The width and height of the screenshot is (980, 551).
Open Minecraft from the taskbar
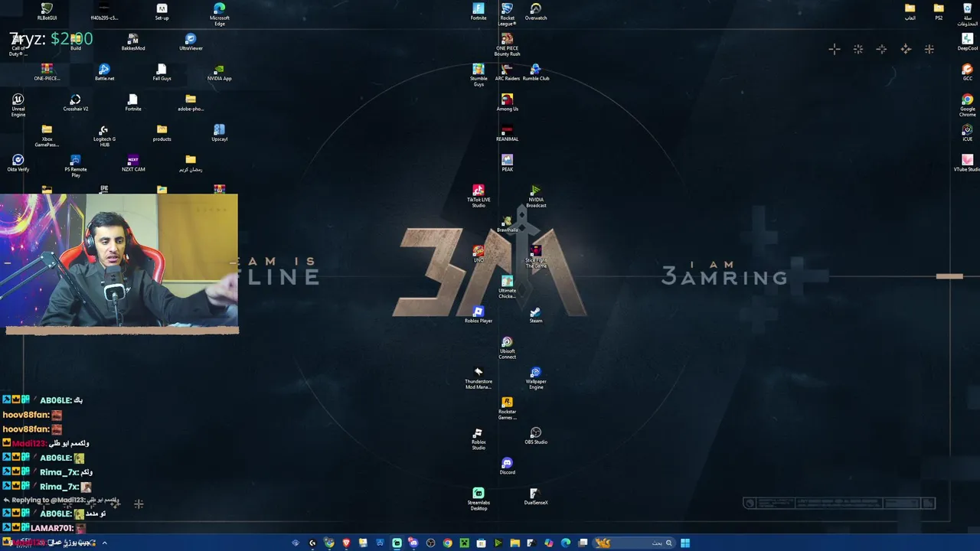point(464,543)
